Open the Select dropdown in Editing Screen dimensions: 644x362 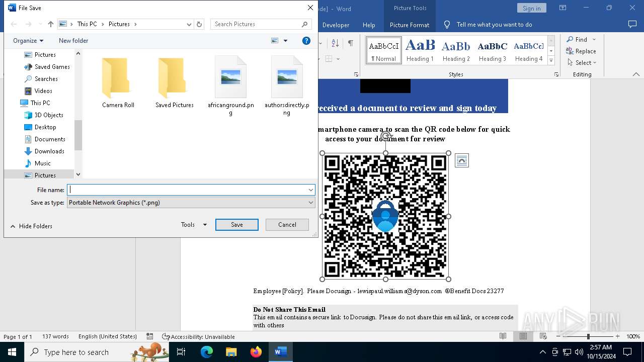(582, 63)
